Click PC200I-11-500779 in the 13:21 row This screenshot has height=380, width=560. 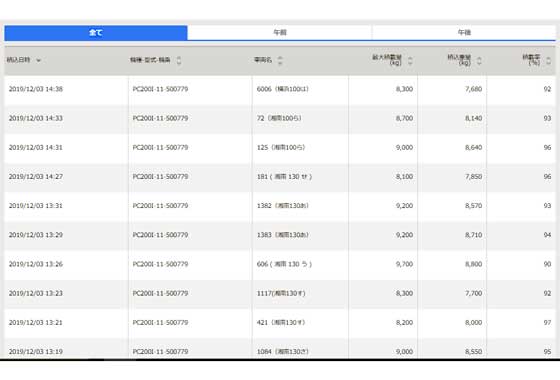point(160,322)
